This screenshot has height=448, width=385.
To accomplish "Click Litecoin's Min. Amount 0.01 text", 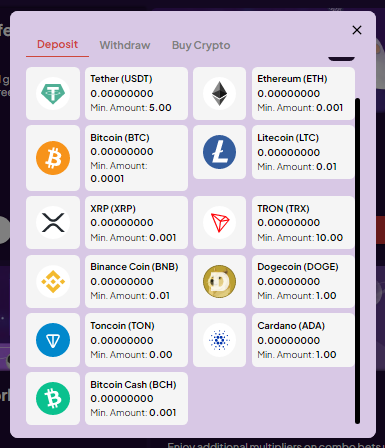I will tap(297, 167).
